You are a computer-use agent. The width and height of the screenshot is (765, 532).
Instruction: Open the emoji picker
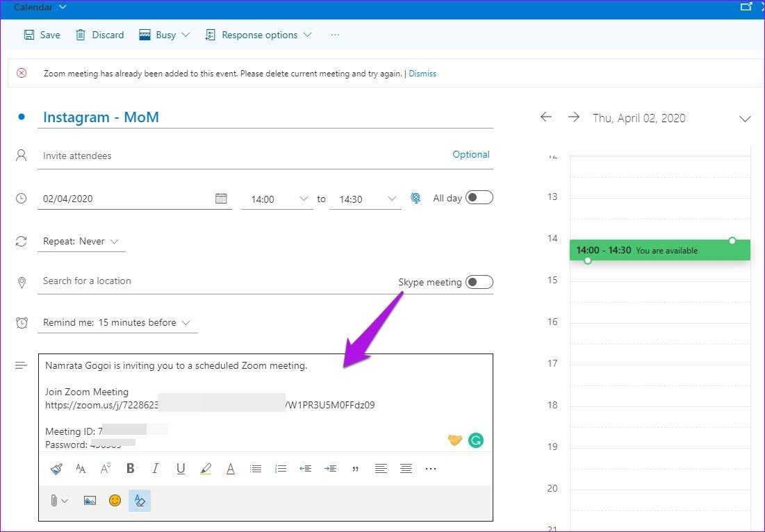pos(115,500)
